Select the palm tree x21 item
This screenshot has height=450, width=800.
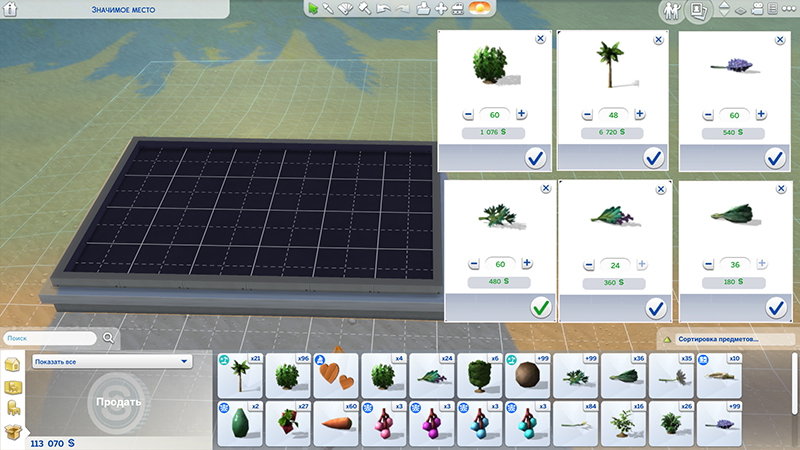point(240,376)
